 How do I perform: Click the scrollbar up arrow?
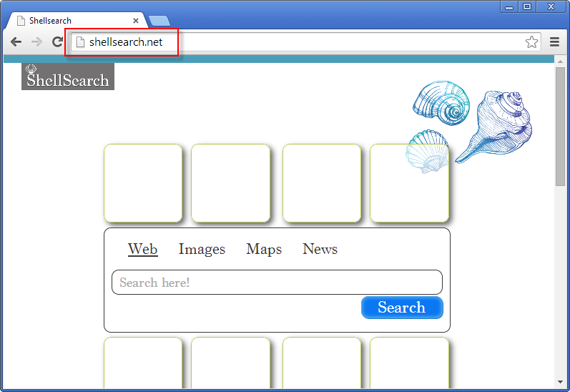[x=560, y=62]
